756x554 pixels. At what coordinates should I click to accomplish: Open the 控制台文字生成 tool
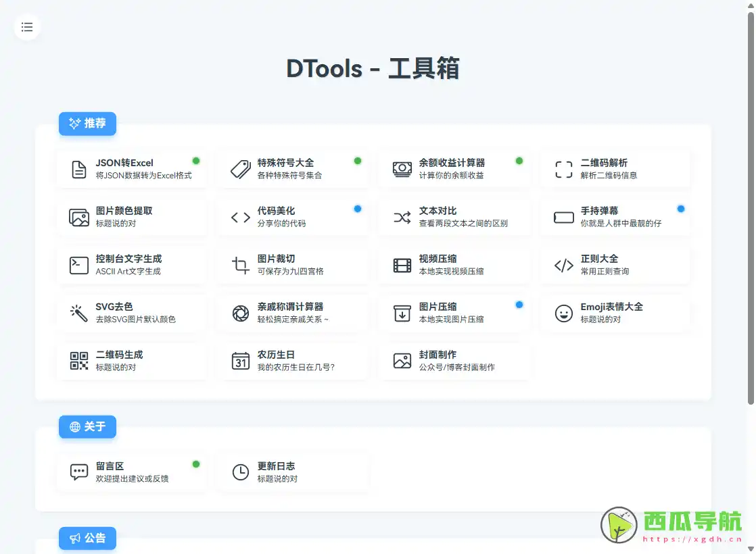click(x=131, y=265)
